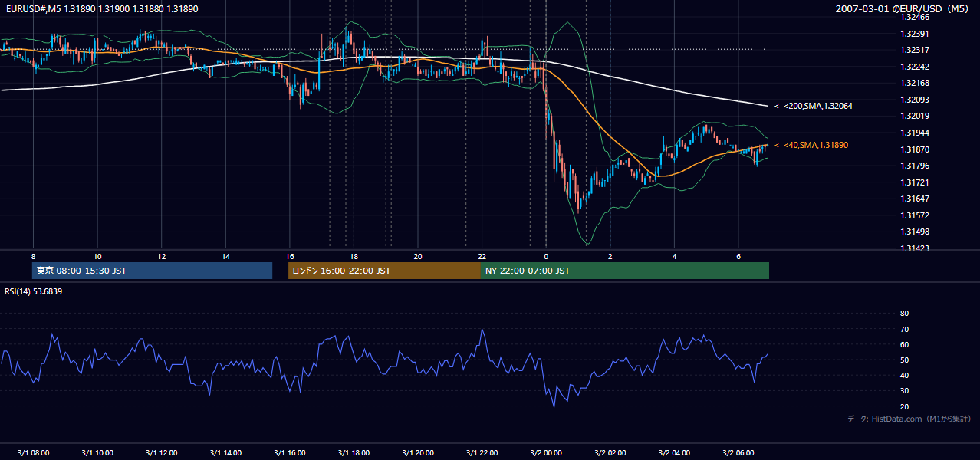Image resolution: width=980 pixels, height=460 pixels.
Task: Click the hour 2 label under the price chart
Action: (x=610, y=256)
